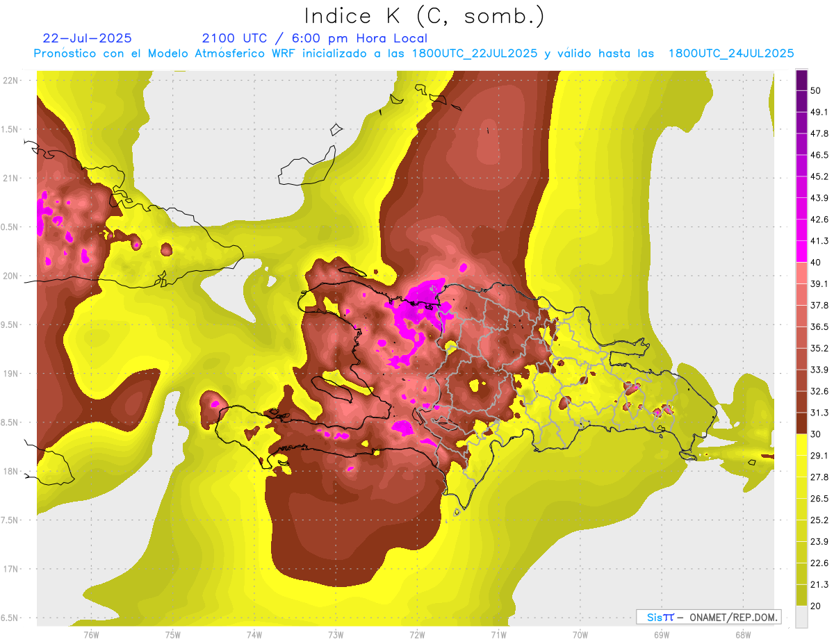Pick the olive legend swatch between 20 and 21.3
834x644 pixels.
[802, 595]
